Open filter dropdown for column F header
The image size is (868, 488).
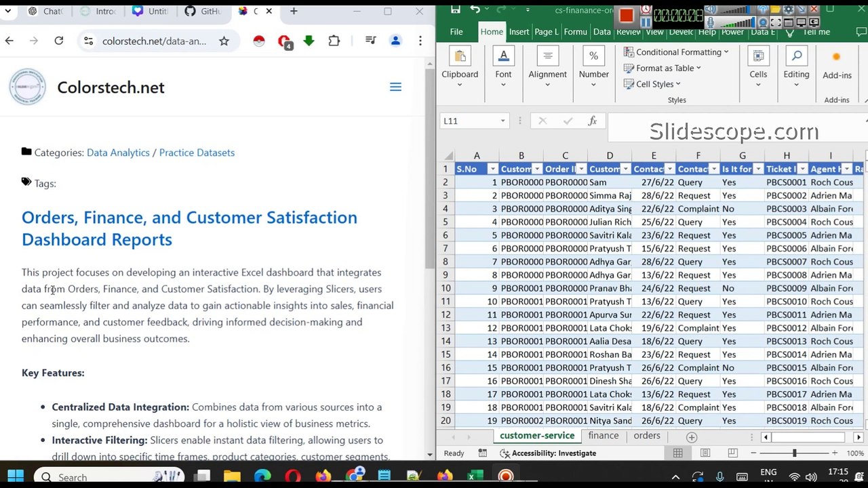(714, 169)
